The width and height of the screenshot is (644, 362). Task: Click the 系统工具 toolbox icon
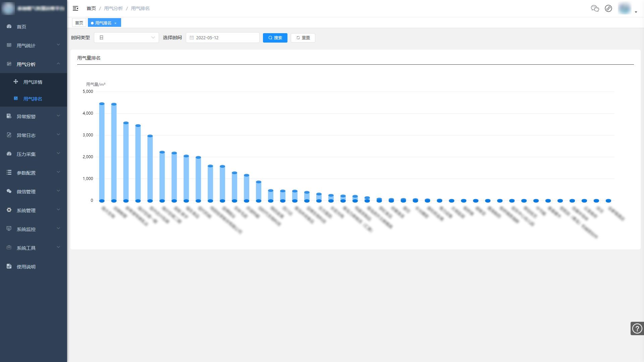9,248
